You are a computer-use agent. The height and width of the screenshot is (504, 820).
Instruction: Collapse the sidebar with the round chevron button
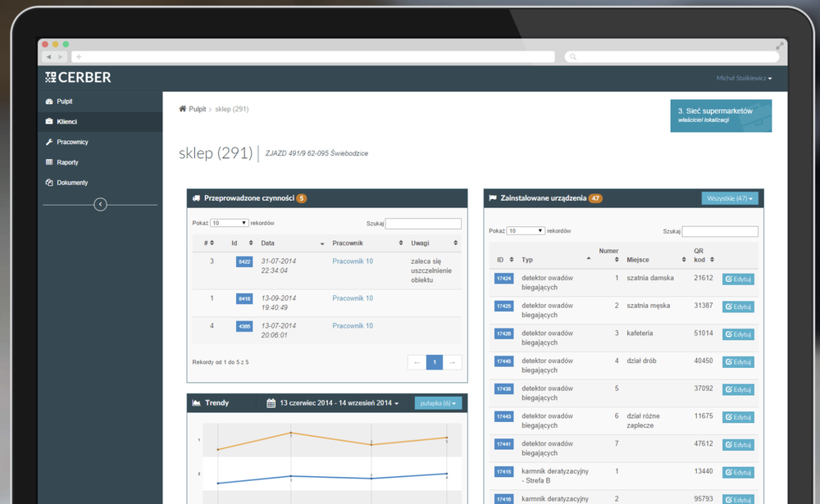pos(100,204)
